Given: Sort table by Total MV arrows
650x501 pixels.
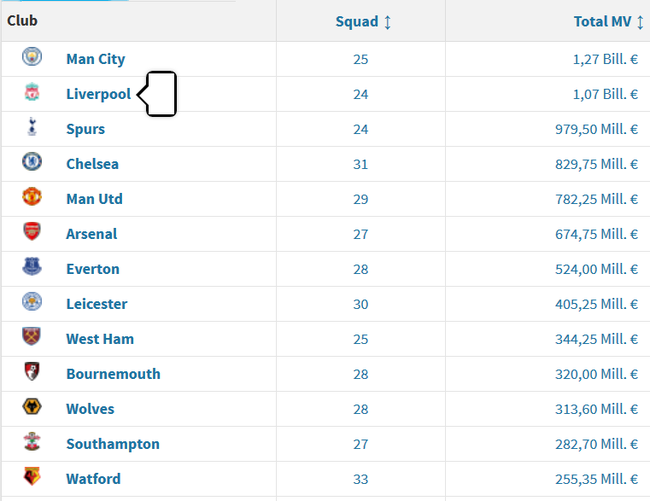Looking at the screenshot, I should coord(640,22).
